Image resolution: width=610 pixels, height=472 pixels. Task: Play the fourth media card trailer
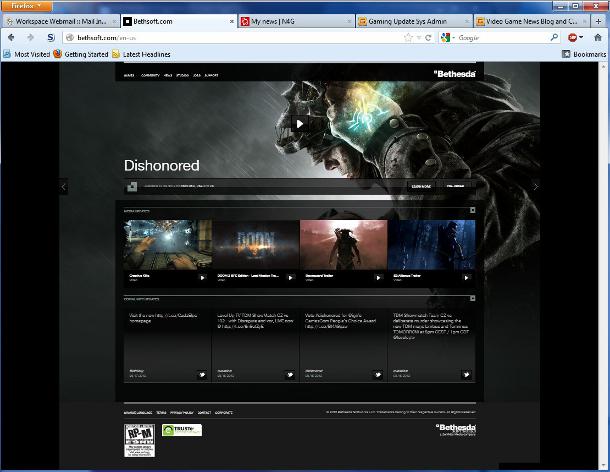(466, 278)
